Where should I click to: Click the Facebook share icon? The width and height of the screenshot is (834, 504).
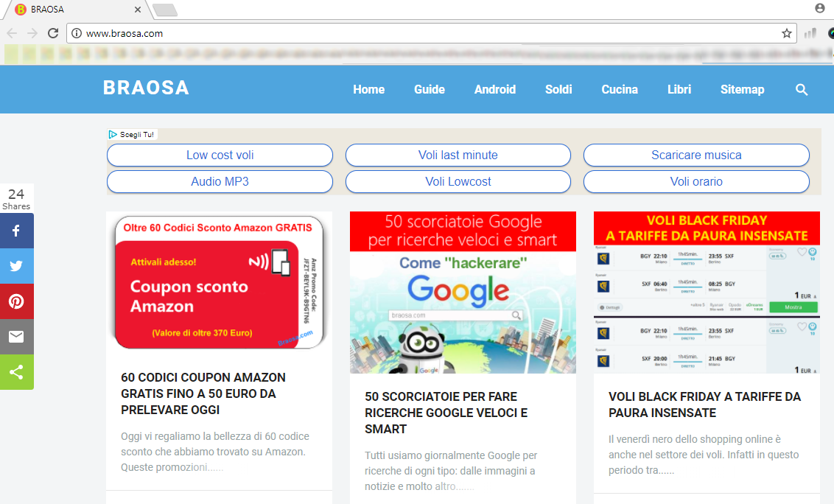pos(16,231)
